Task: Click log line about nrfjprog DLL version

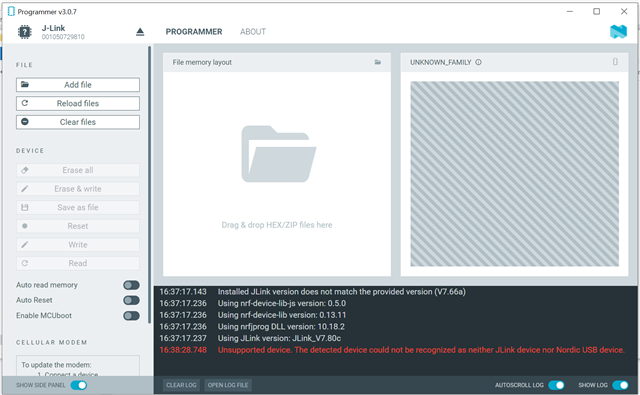Action: point(281,327)
